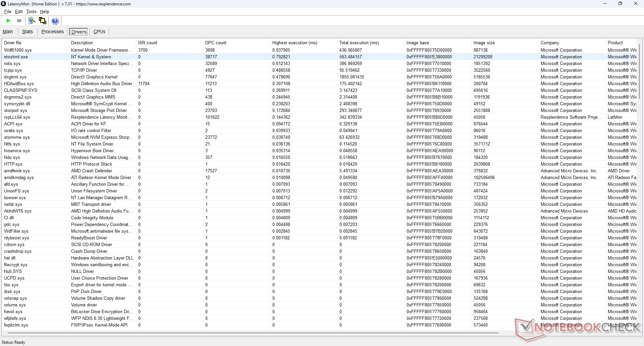The image size is (644, 346).
Task: Select the amdkmdag.sys driver row
Action: tap(19, 177)
